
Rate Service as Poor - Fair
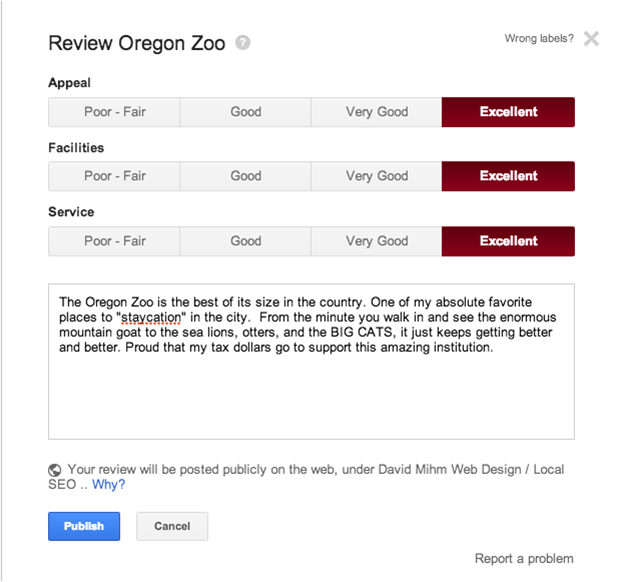(x=114, y=241)
